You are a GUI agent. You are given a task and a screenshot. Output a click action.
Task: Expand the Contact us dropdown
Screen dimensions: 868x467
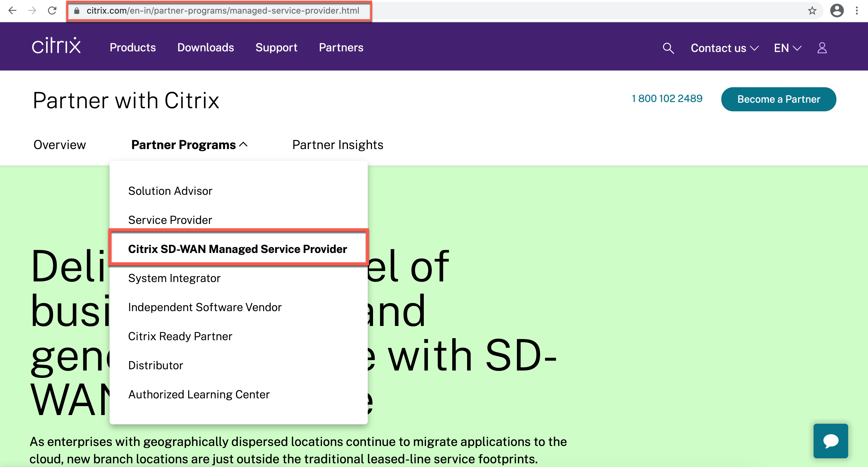(724, 48)
